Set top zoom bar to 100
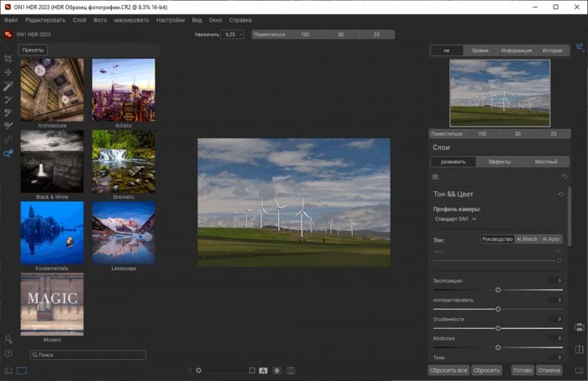This screenshot has width=588, height=381. point(305,34)
